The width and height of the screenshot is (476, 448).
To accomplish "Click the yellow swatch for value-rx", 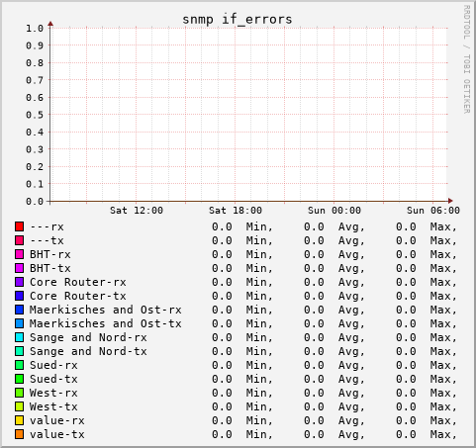I will coord(19,420).
